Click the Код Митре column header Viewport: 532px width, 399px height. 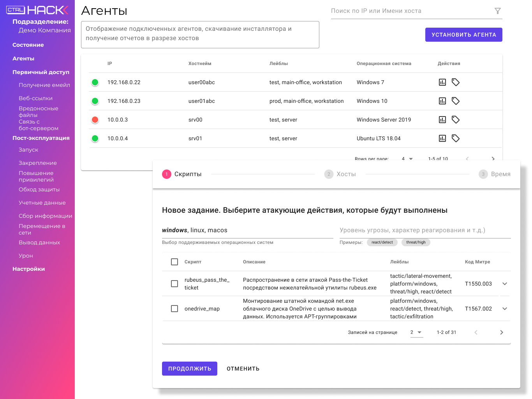(477, 262)
